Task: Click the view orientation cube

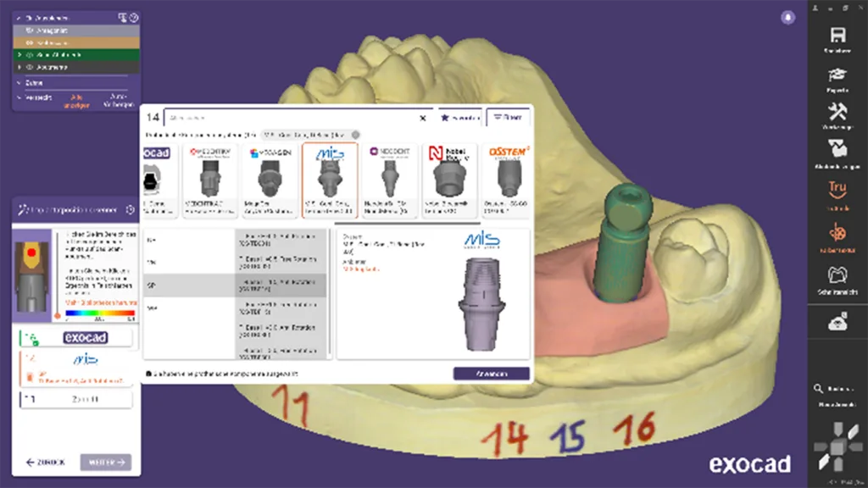Action: tap(837, 446)
